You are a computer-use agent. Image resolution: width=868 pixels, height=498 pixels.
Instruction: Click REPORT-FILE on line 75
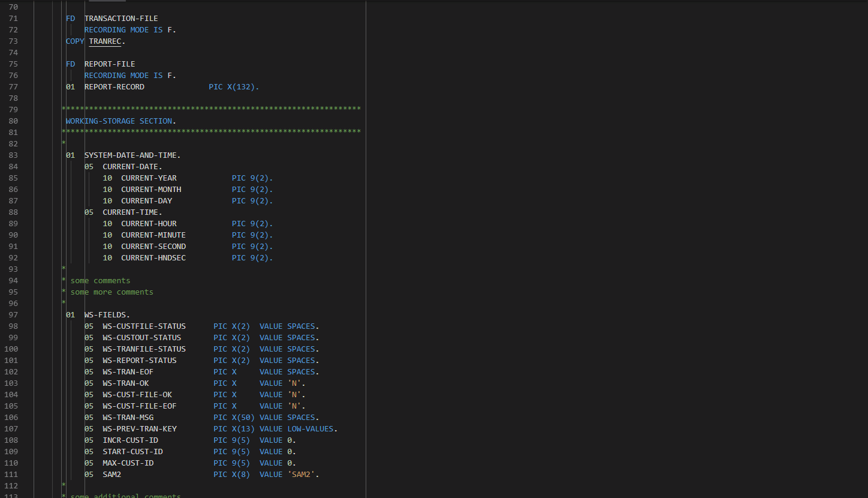click(110, 64)
